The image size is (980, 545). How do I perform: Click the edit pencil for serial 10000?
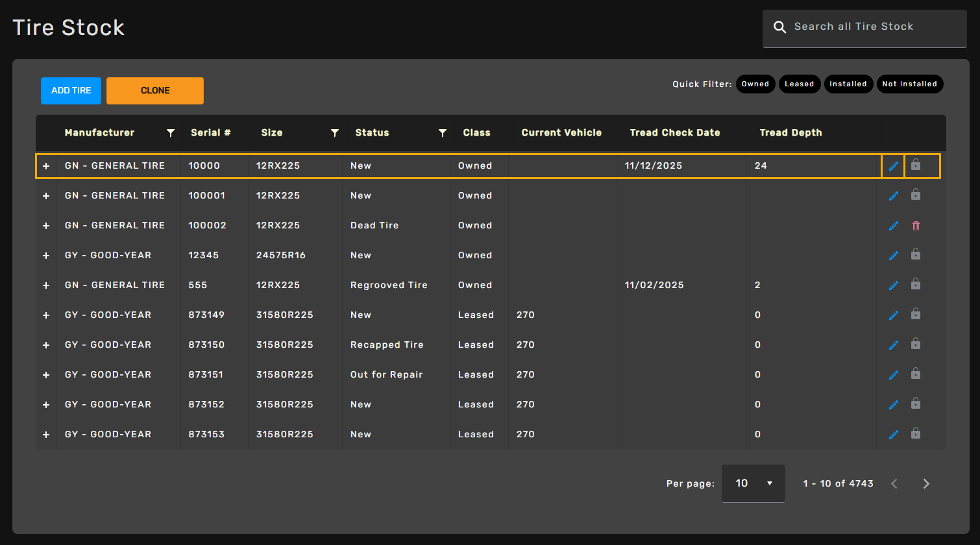[893, 166]
